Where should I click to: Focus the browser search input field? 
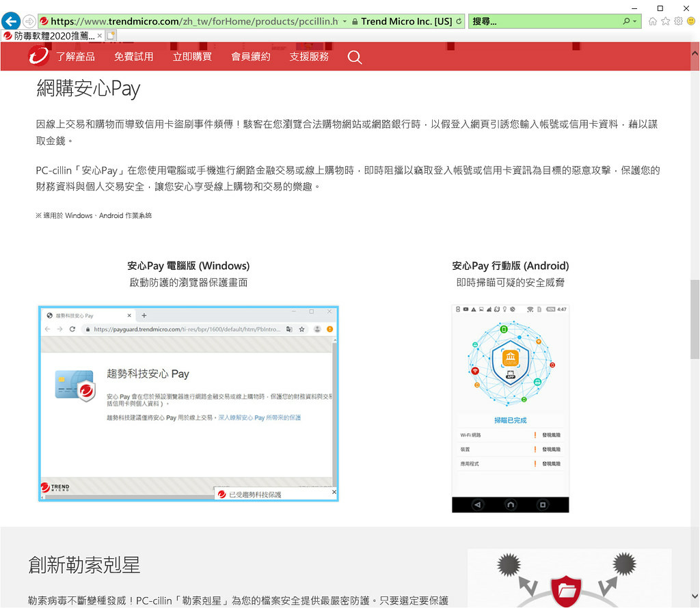coord(545,21)
